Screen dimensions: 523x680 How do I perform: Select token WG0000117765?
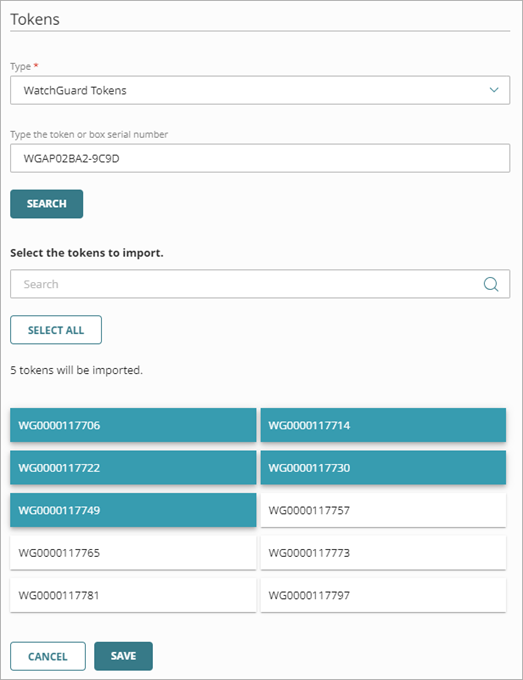(133, 552)
